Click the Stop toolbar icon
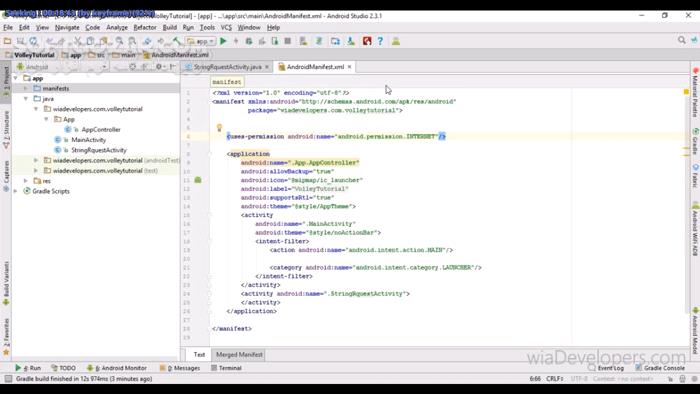700x394 pixels. (288, 41)
